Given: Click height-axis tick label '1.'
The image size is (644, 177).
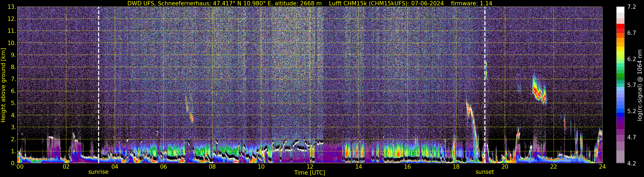Looking at the screenshot, I should (13, 151).
